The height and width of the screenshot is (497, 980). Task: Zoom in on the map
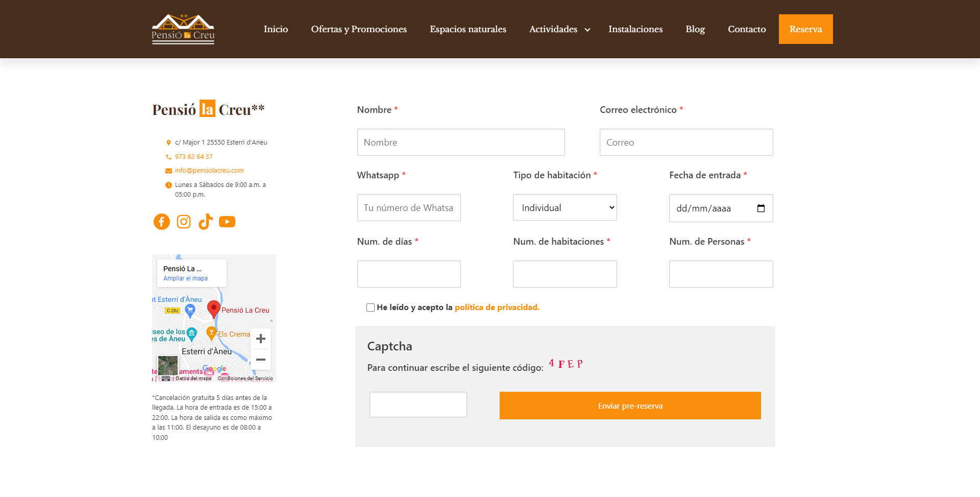(261, 339)
